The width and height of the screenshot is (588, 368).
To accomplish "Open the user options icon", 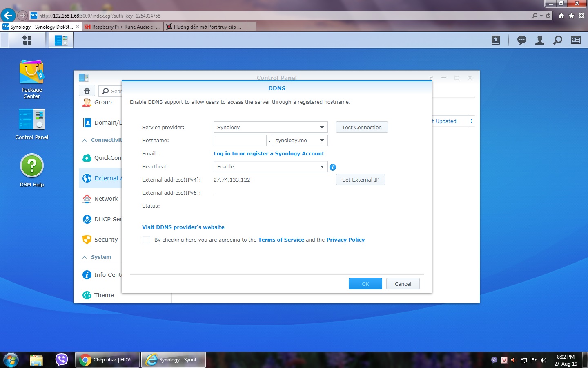I will coord(540,40).
